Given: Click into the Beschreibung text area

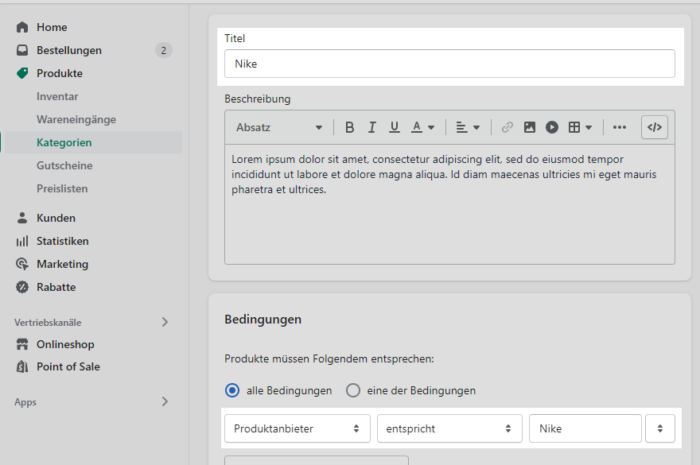Looking at the screenshot, I should pos(450,204).
